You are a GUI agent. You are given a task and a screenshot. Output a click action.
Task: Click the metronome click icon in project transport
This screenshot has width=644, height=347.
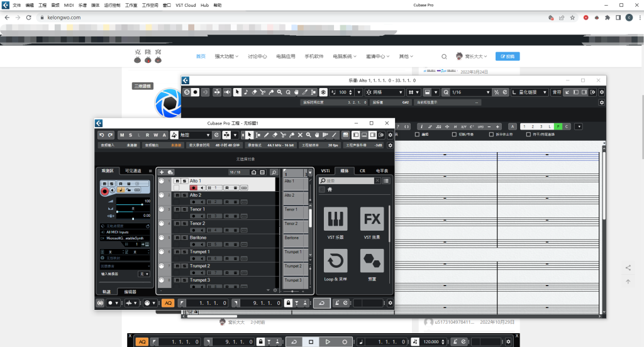(337, 303)
